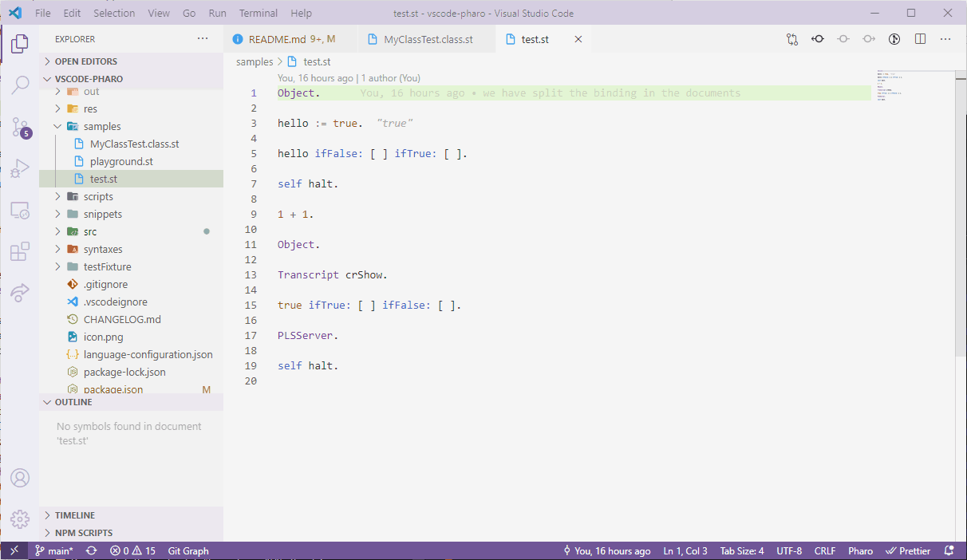Click the main* branch indicator

click(54, 550)
